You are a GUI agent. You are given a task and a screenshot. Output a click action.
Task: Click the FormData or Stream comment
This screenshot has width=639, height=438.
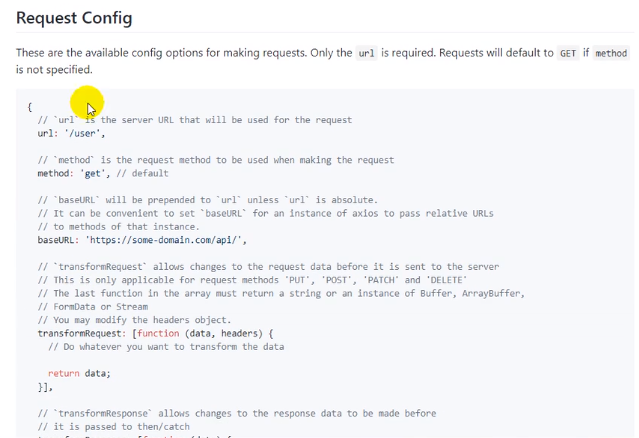93,306
